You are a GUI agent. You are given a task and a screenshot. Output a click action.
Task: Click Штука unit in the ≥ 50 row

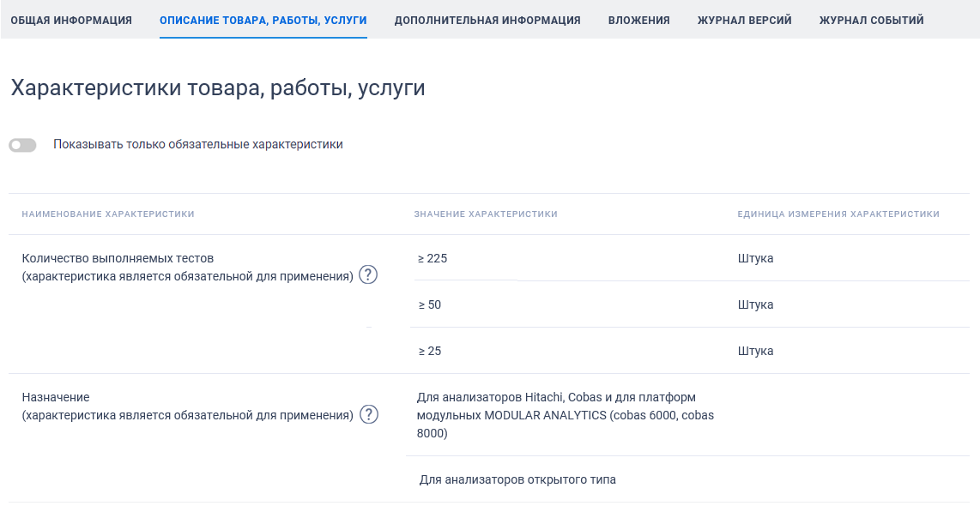755,304
